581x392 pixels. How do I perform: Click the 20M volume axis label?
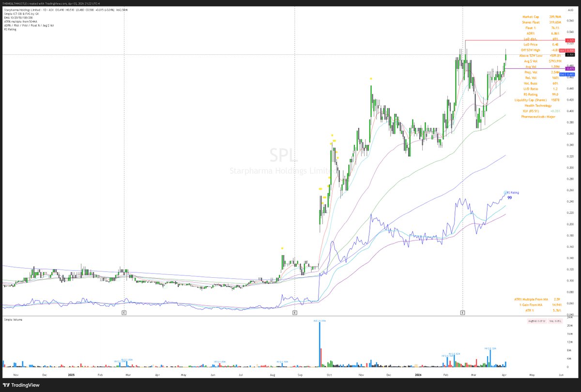click(x=570, y=326)
